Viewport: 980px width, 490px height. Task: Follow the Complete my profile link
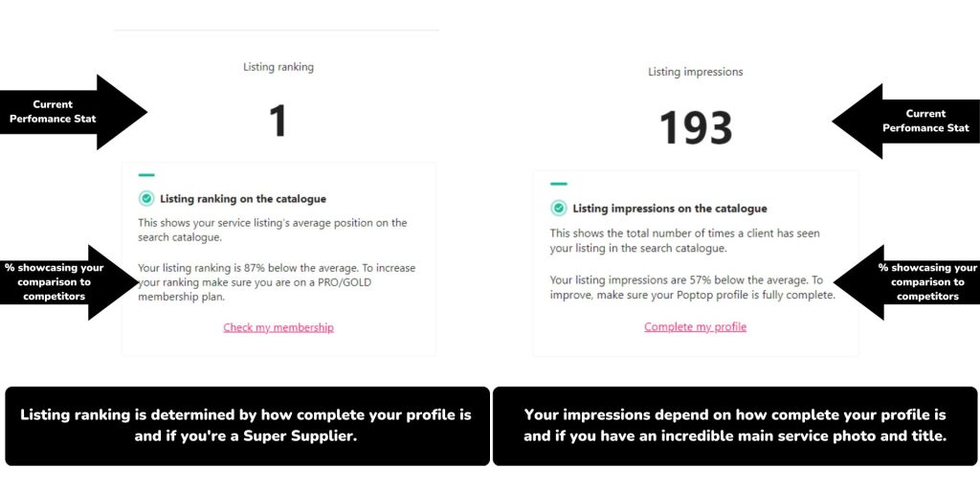tap(695, 326)
